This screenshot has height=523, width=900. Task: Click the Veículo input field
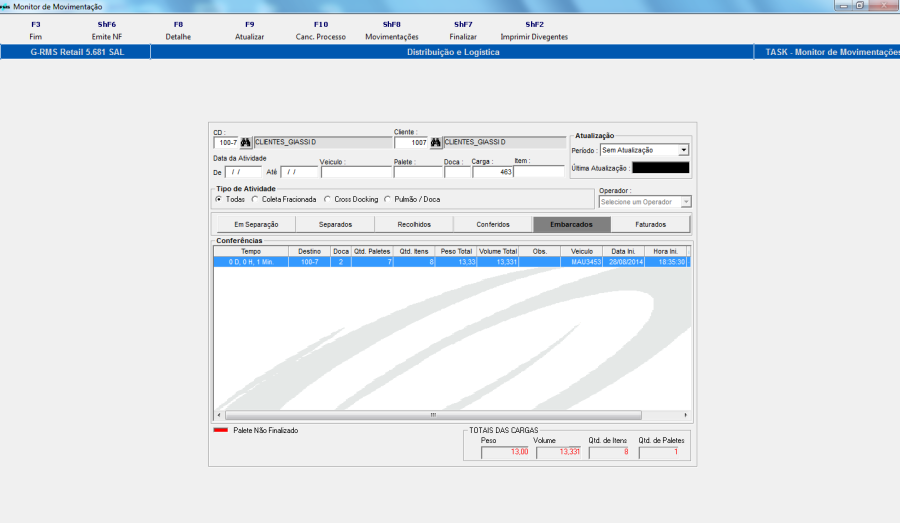tap(356, 172)
